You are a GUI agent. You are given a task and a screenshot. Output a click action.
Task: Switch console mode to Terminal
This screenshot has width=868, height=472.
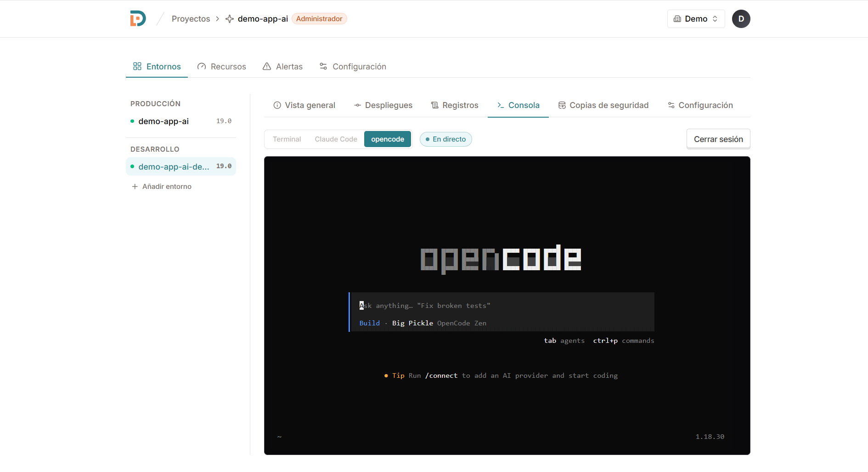tap(287, 139)
